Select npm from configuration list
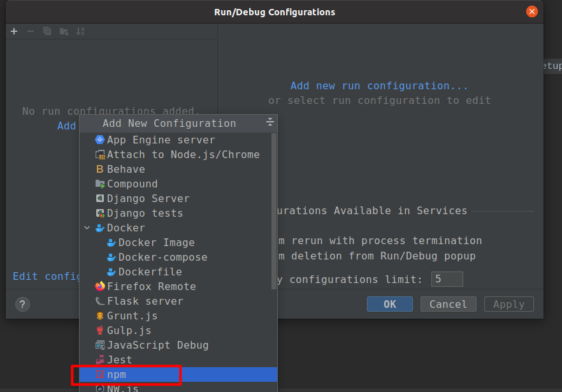The image size is (562, 392). [x=117, y=375]
